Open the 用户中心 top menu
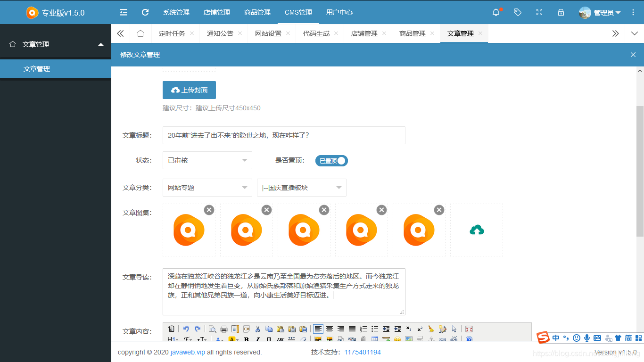The image size is (644, 362). click(339, 12)
